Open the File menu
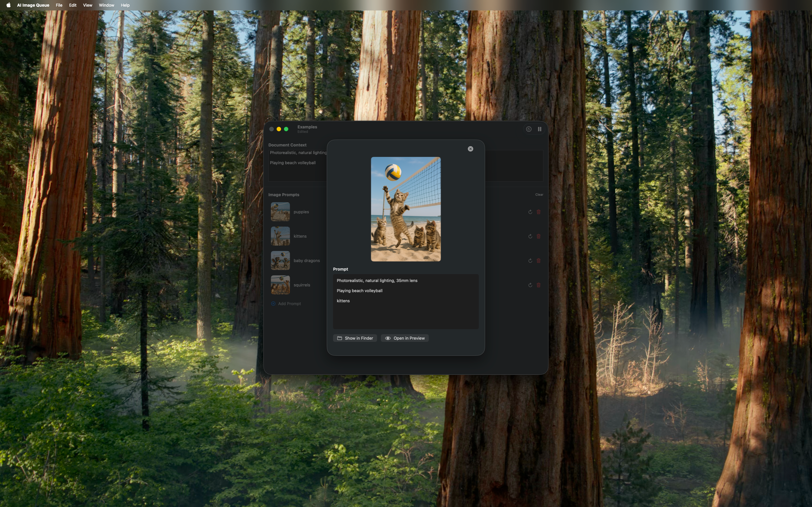812x507 pixels. point(59,5)
